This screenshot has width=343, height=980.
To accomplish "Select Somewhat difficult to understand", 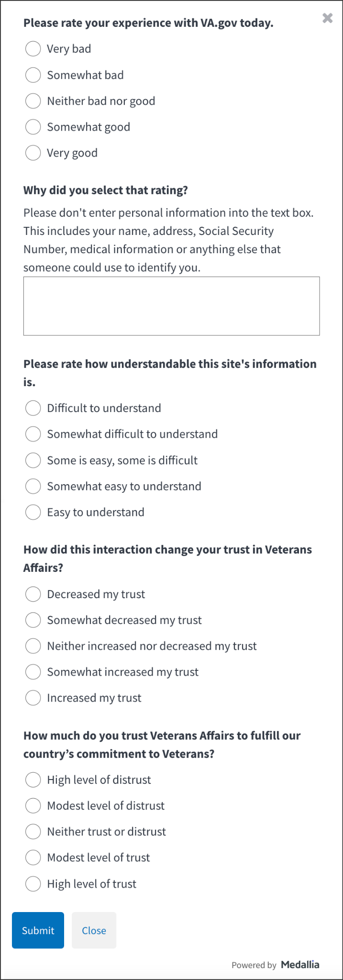I will click(33, 434).
